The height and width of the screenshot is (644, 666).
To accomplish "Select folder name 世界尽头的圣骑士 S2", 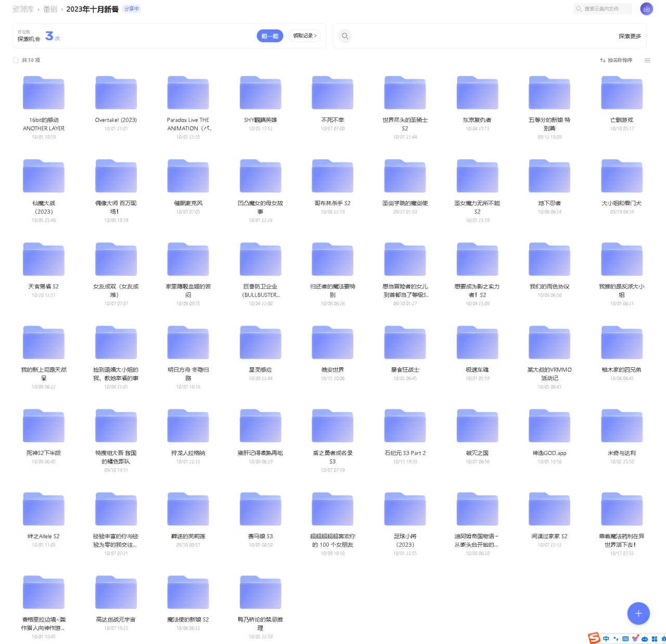I will [405, 124].
